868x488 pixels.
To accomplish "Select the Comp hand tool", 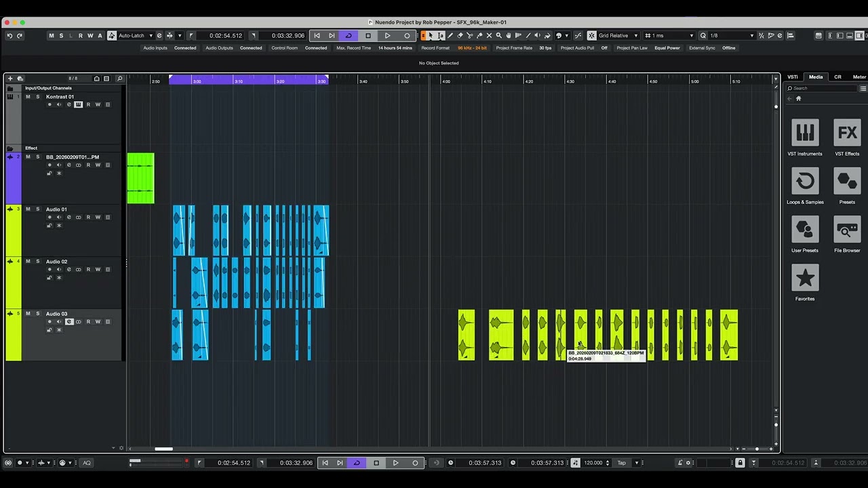I will [x=509, y=35].
